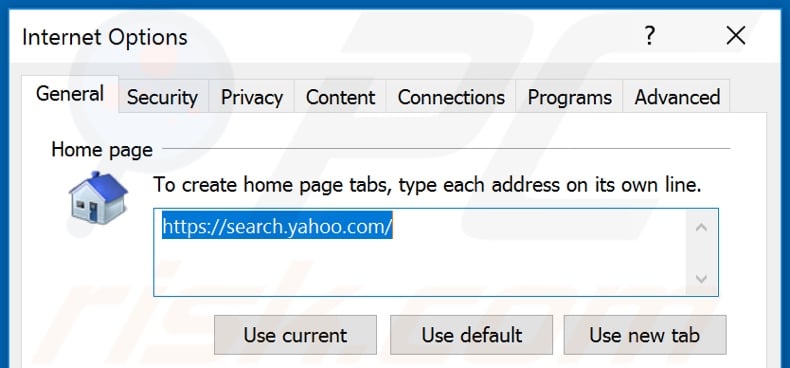Select the Privacy tab
This screenshot has width=790, height=368.
[251, 97]
